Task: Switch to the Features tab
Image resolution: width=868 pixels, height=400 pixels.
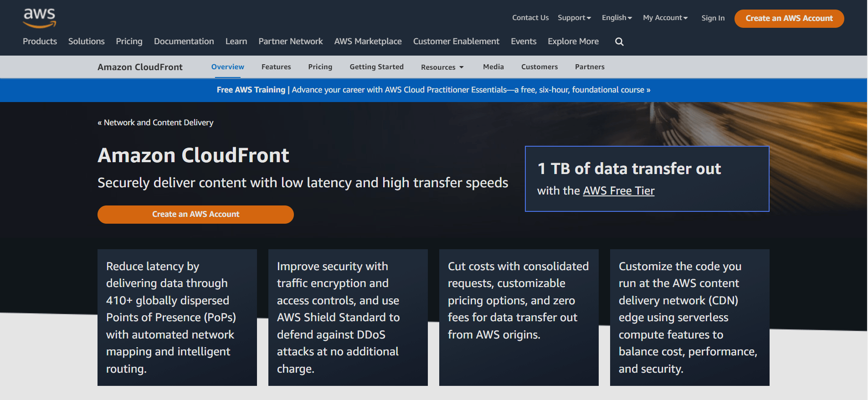Action: pyautogui.click(x=276, y=67)
